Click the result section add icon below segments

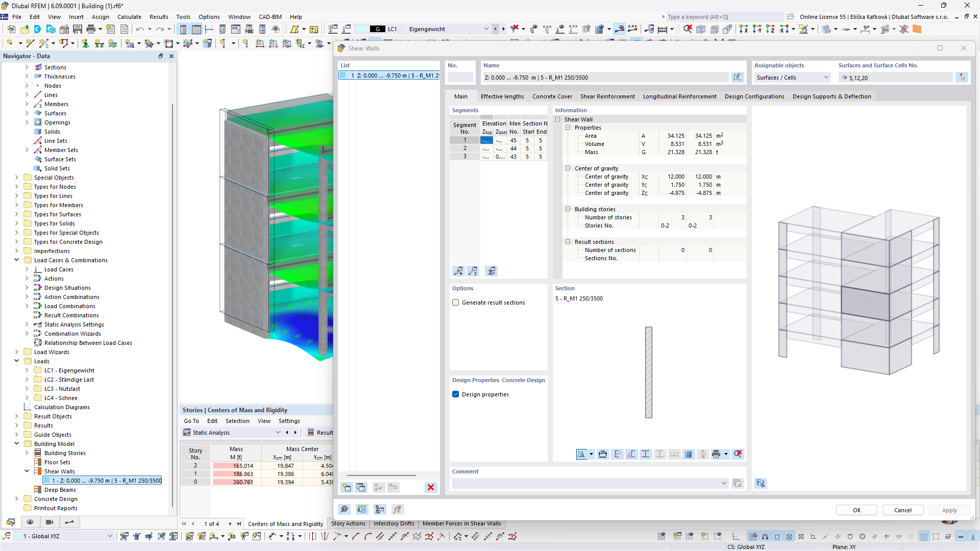[458, 271]
